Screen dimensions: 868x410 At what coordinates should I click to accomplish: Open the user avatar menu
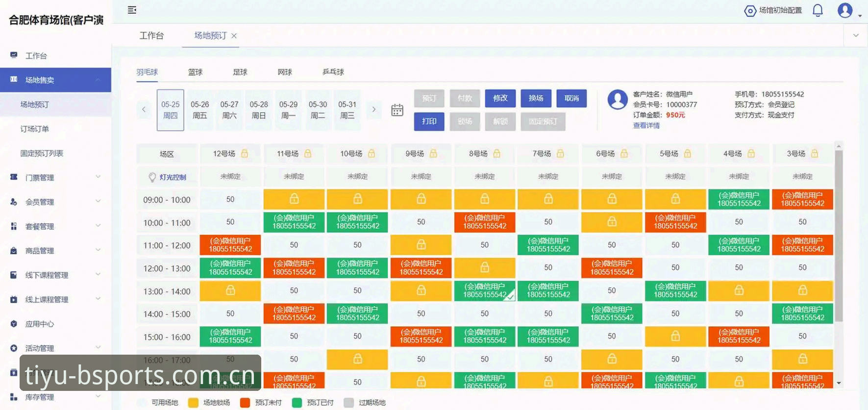coord(845,10)
